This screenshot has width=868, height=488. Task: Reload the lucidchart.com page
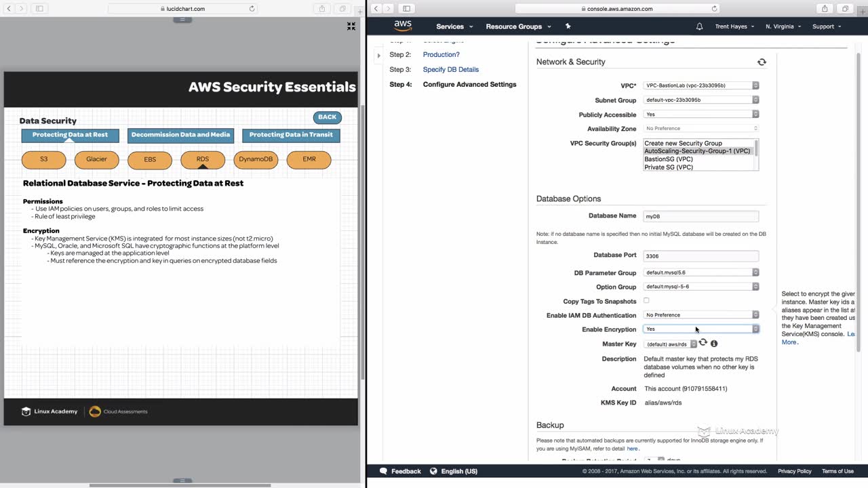click(252, 9)
